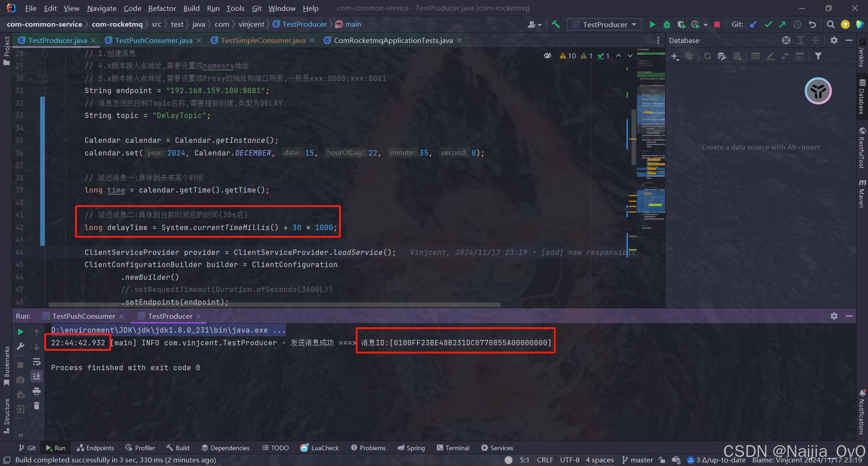Click the yellow IDE update arrow icon
This screenshot has width=868, height=466.
pos(845,24)
